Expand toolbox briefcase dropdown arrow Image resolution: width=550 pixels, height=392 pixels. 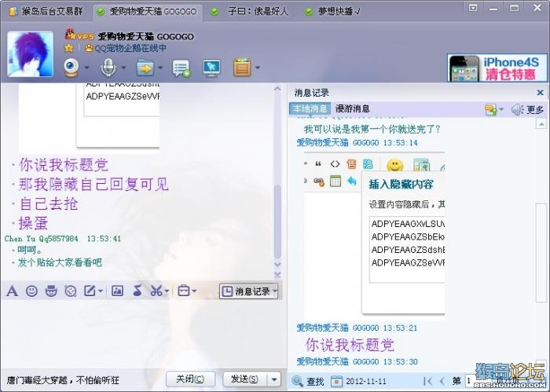point(194,291)
